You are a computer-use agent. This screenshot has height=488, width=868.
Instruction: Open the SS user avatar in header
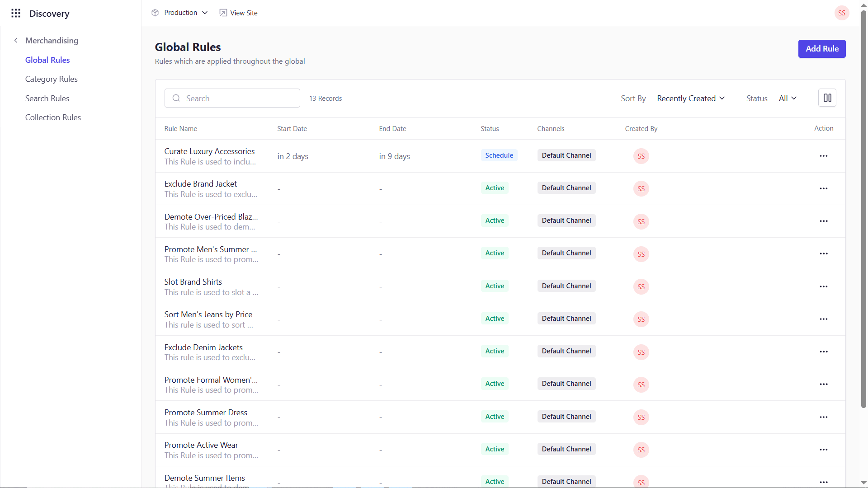point(841,13)
